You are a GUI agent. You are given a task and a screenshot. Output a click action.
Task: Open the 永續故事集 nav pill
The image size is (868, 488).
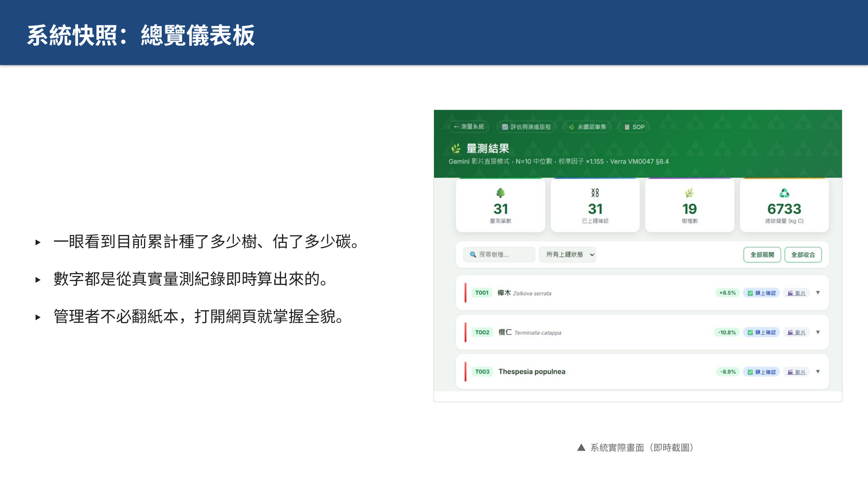click(x=587, y=127)
